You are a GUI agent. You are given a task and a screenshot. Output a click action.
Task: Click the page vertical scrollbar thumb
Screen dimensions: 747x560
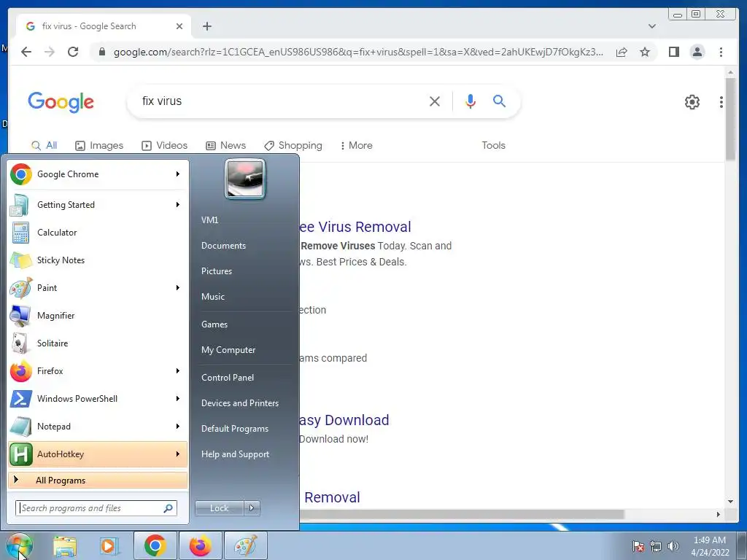point(730,119)
